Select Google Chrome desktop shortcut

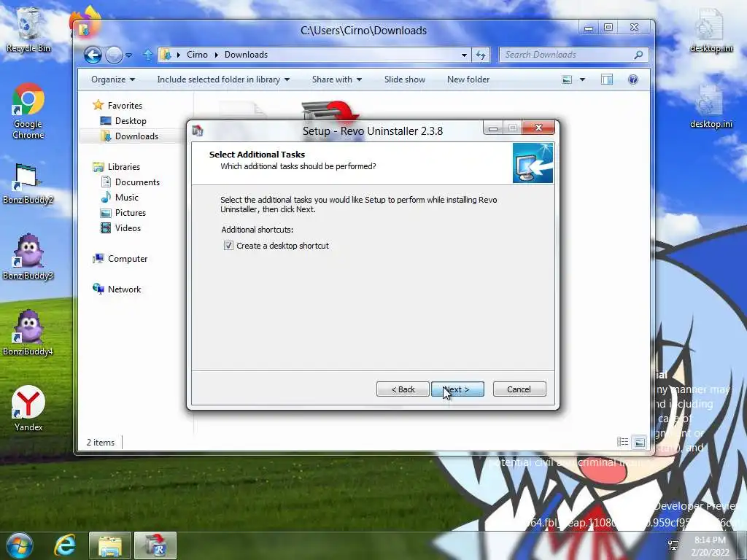28,111
